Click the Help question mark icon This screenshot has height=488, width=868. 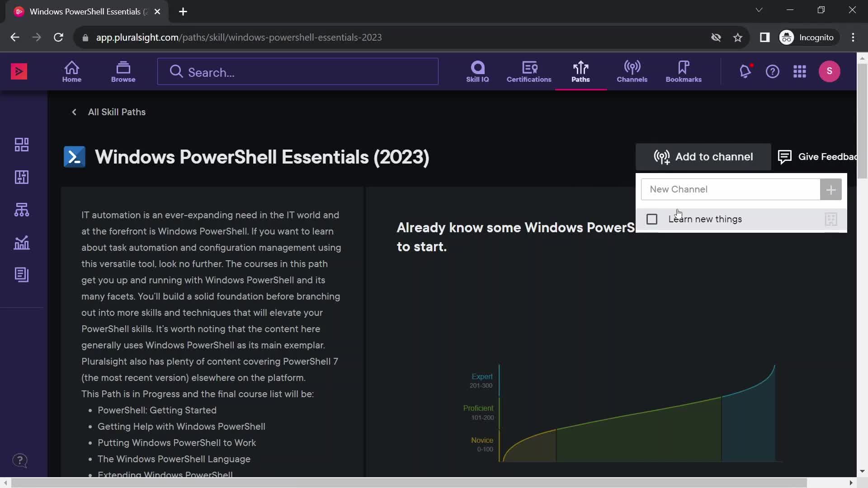tap(773, 71)
